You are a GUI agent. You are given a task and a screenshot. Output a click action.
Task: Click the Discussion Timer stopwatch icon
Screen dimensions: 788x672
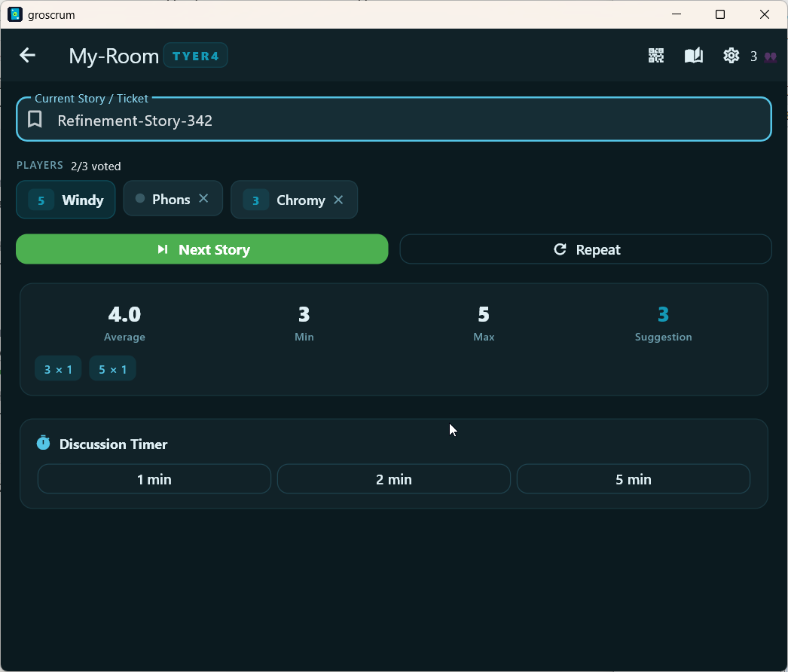(43, 443)
